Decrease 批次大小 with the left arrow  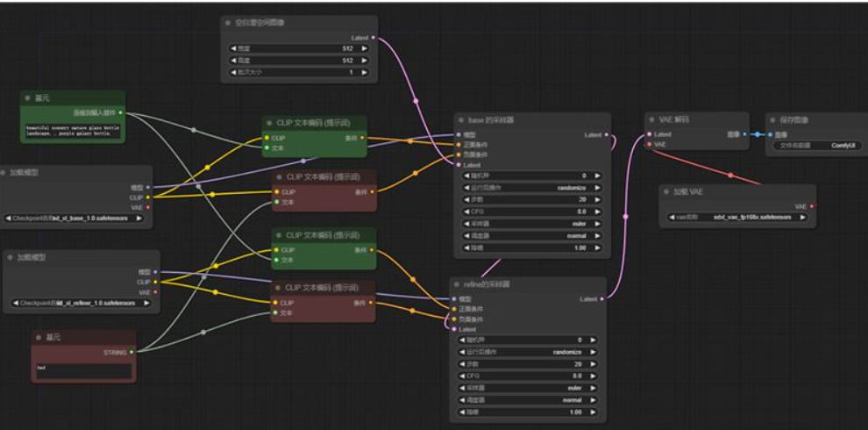[233, 72]
